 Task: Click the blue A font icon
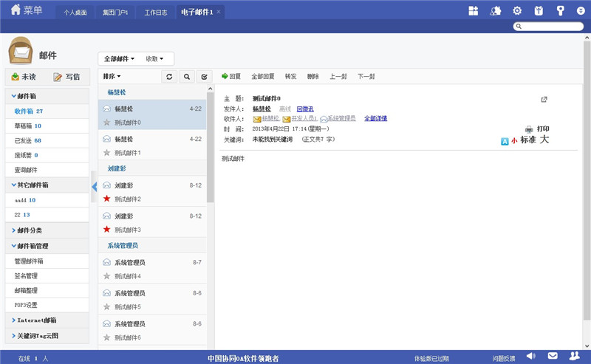pos(505,141)
